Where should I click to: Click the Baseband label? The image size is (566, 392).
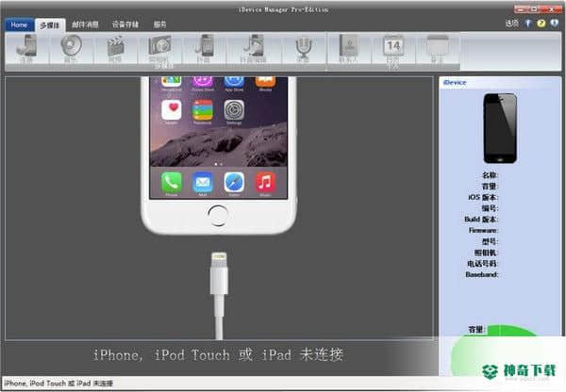[482, 274]
